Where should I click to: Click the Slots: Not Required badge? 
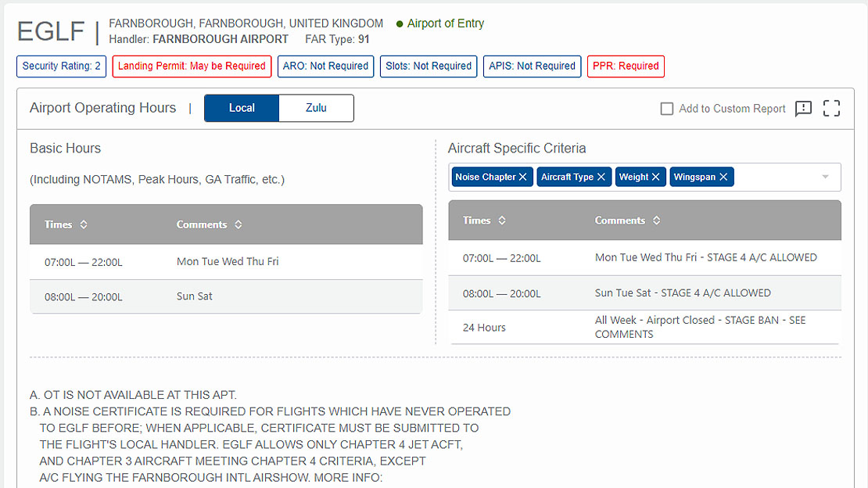coord(429,66)
